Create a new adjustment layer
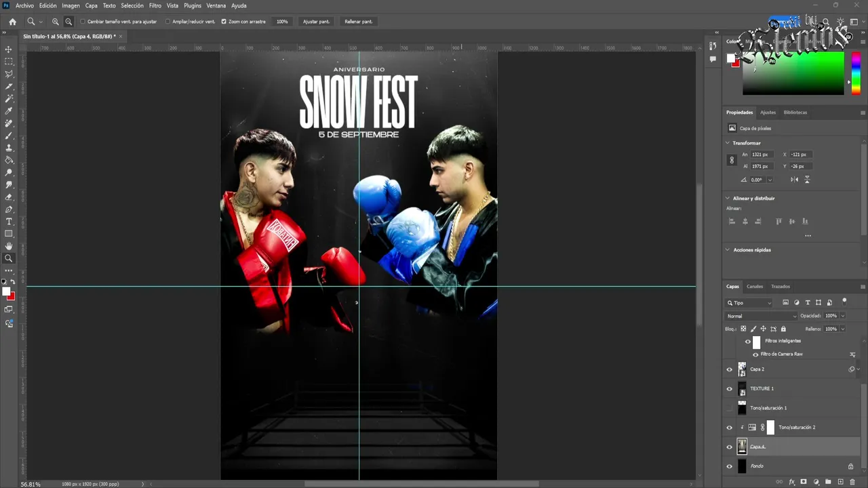Screen dimensions: 868x488 coord(816,482)
